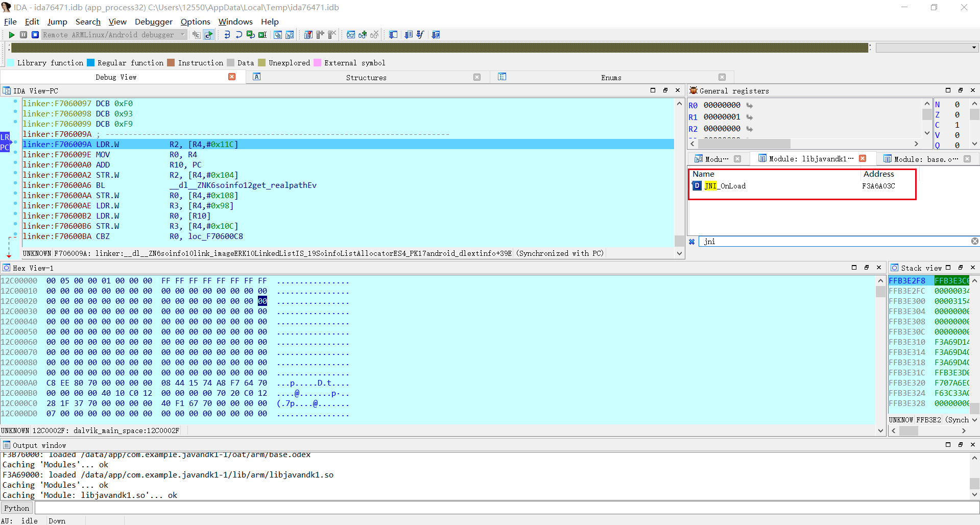Click External symbol legend color swatch
This screenshot has height=525, width=980.
[x=317, y=63]
